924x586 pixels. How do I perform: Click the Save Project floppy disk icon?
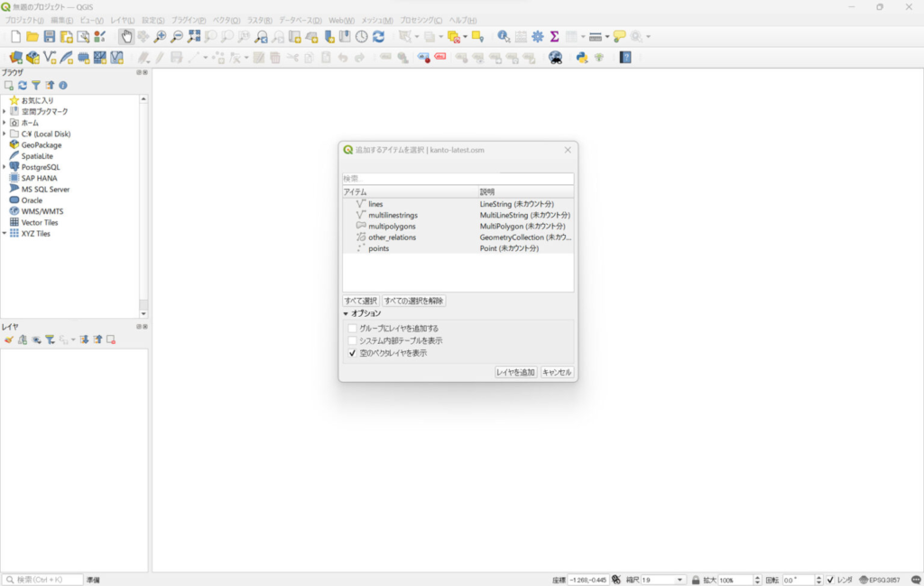pos(50,36)
